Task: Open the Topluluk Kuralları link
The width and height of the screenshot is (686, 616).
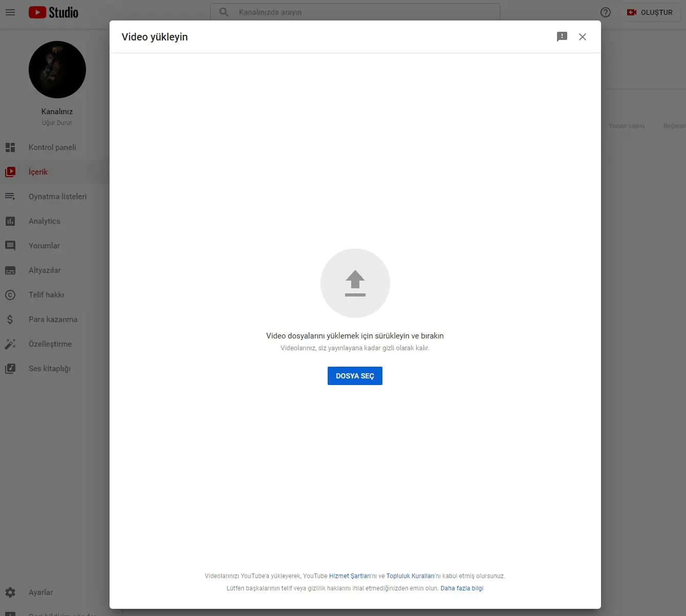Action: 410,576
